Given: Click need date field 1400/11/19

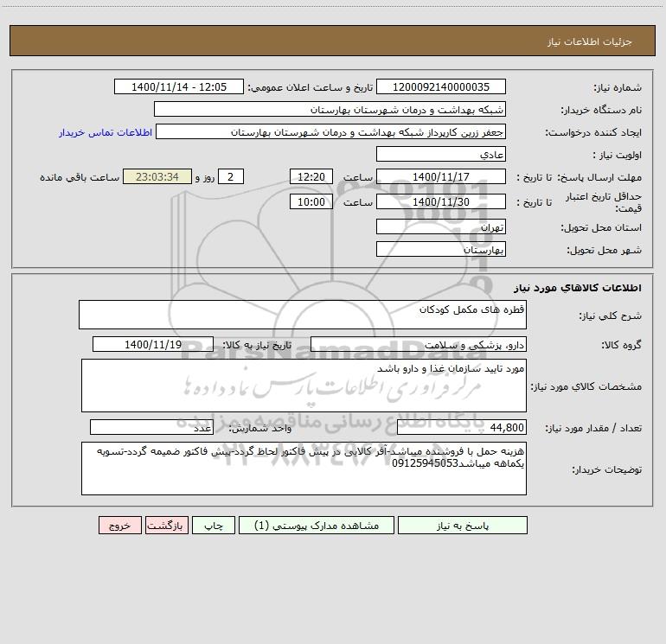Looking at the screenshot, I should click(x=153, y=345).
